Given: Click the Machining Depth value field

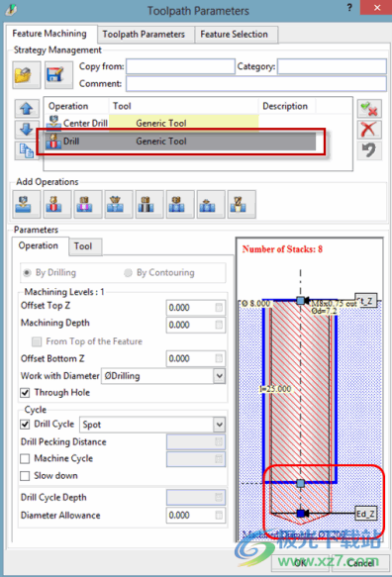Looking at the screenshot, I should tap(195, 325).
